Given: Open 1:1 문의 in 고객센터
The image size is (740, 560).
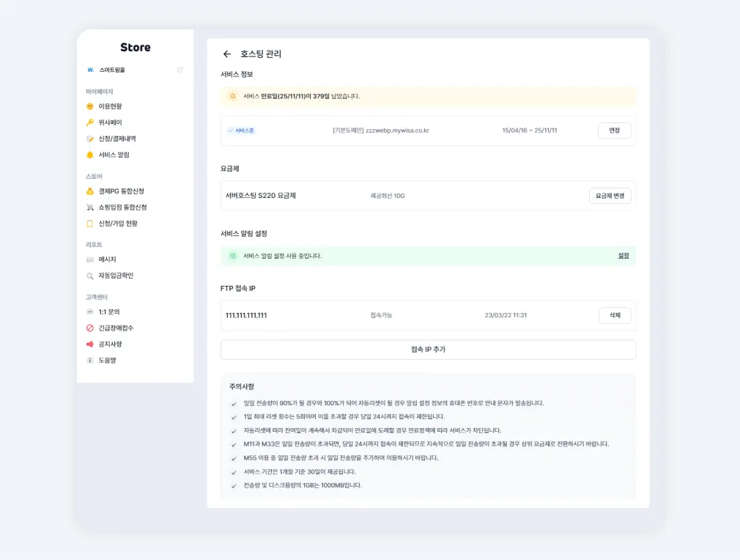Looking at the screenshot, I should [109, 312].
